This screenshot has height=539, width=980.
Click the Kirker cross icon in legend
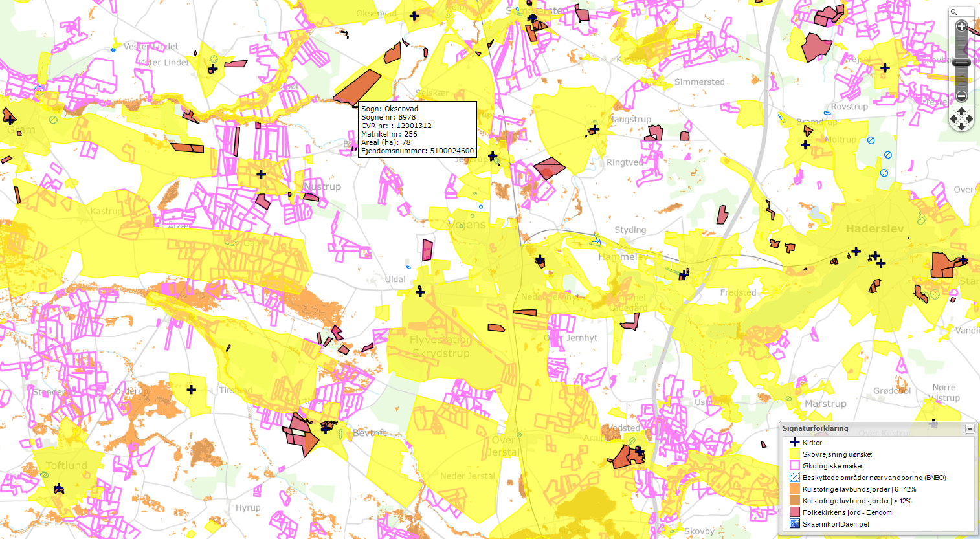coord(794,443)
